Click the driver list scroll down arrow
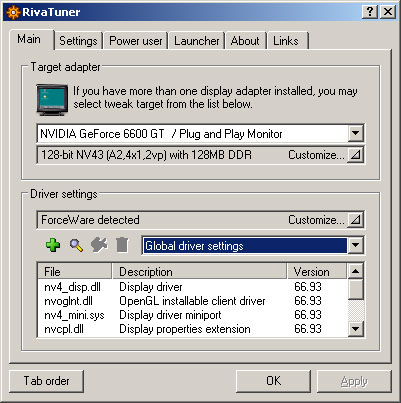The image size is (401, 403). click(355, 329)
